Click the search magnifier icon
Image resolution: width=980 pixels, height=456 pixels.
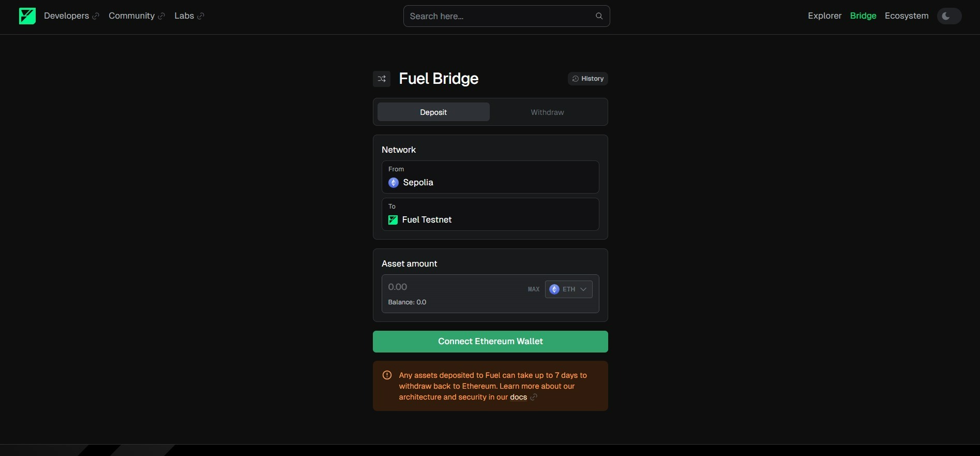click(x=599, y=16)
